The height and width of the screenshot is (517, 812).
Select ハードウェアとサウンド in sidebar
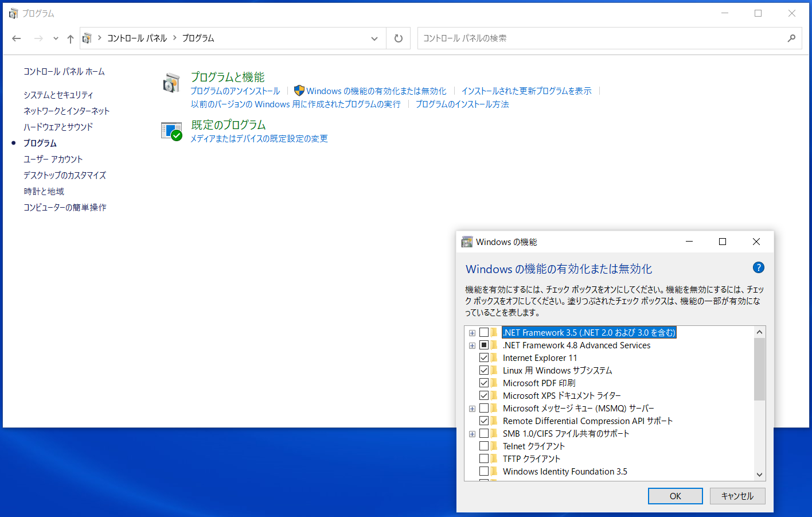tap(58, 127)
